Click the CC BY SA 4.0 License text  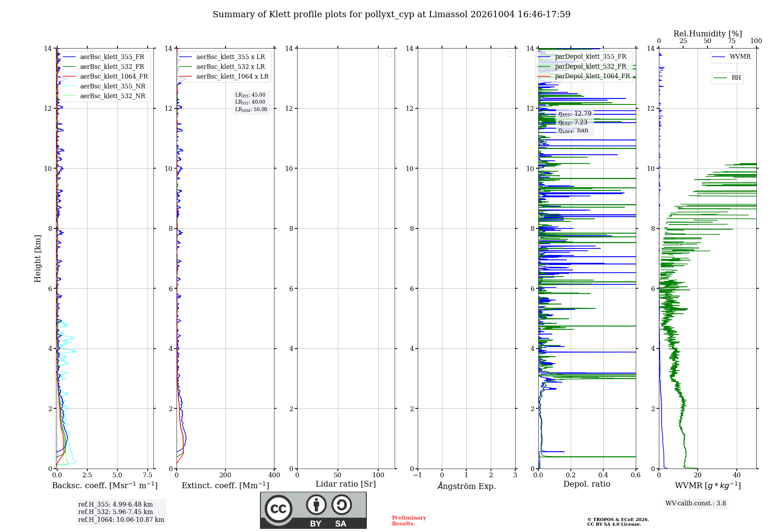(614, 524)
